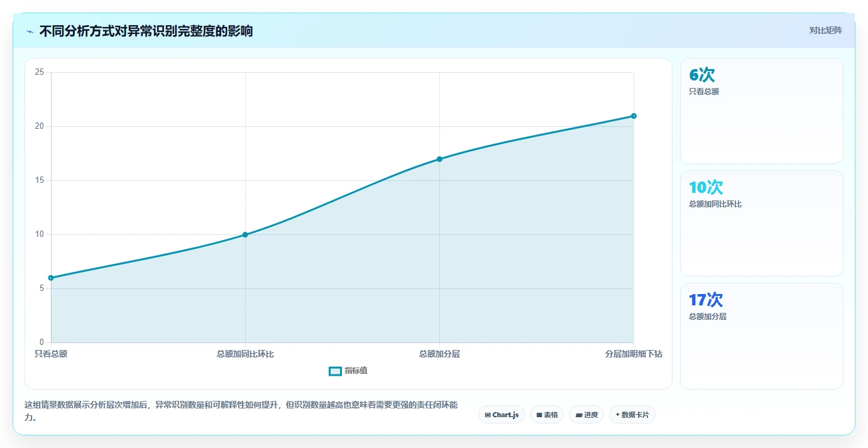Toggle the 指标值 legend swatch
868x448 pixels.
pyautogui.click(x=335, y=371)
